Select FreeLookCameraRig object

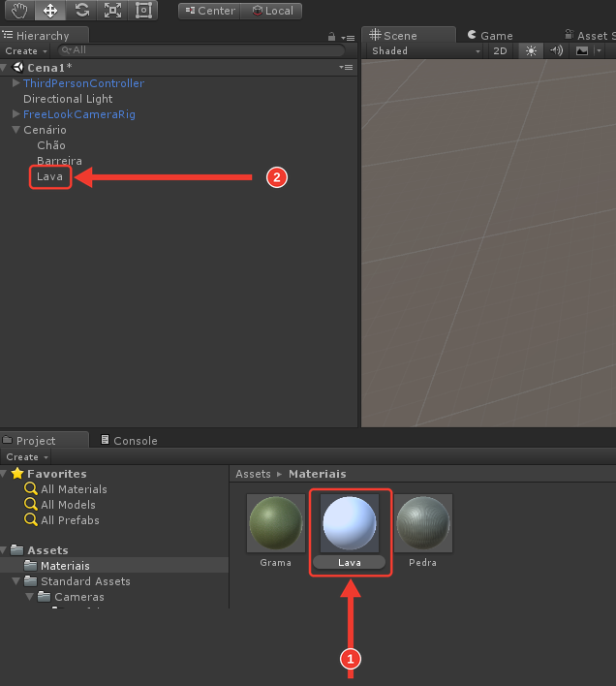[79, 114]
